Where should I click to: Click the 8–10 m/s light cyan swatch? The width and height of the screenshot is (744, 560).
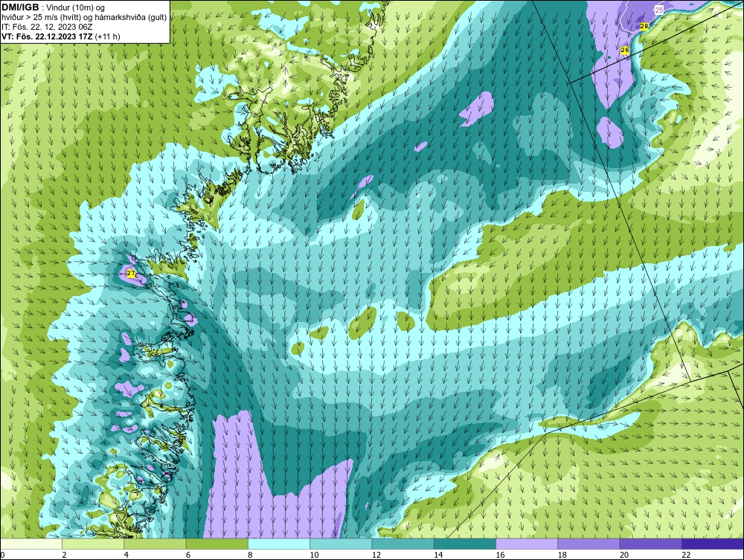(x=279, y=544)
